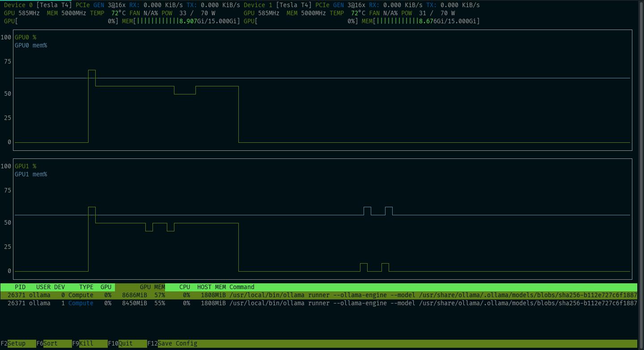This screenshot has width=644, height=350.
Task: Click the GPU0 mem% legend label
Action: point(31,45)
